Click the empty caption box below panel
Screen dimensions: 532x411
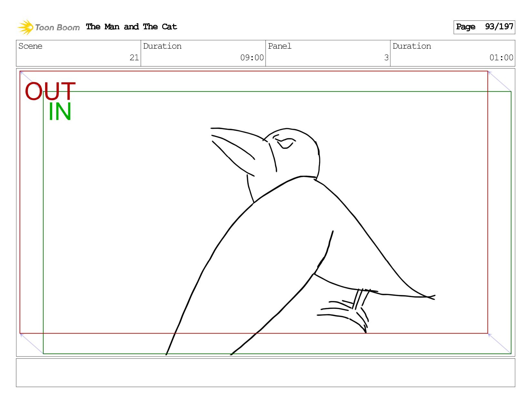coord(265,373)
